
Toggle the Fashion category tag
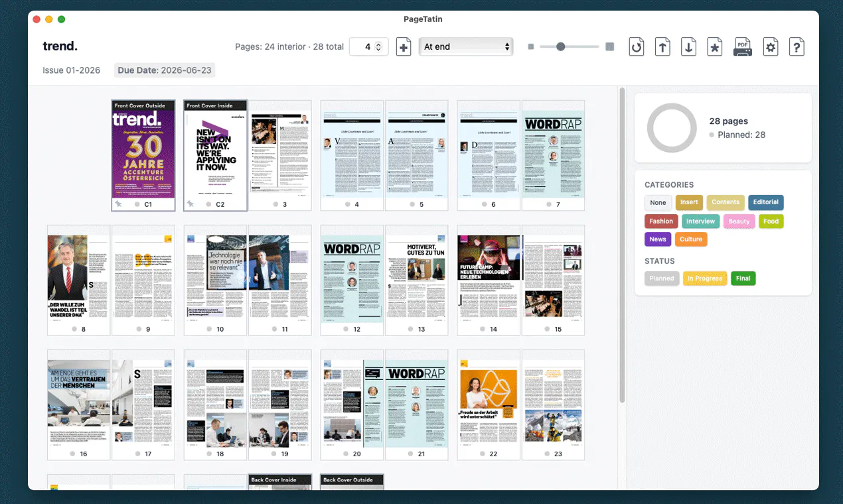pos(661,221)
